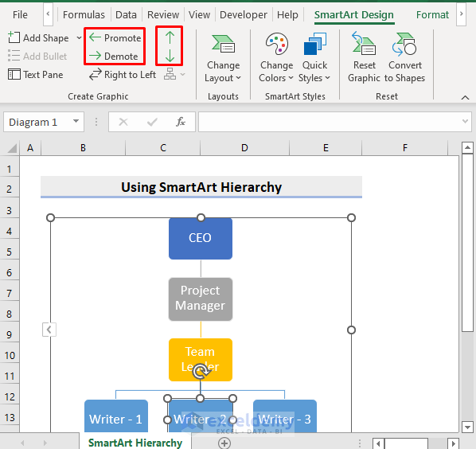Click horizontal scrollbar left arrow
This screenshot has width=476, height=449.
tap(378, 443)
